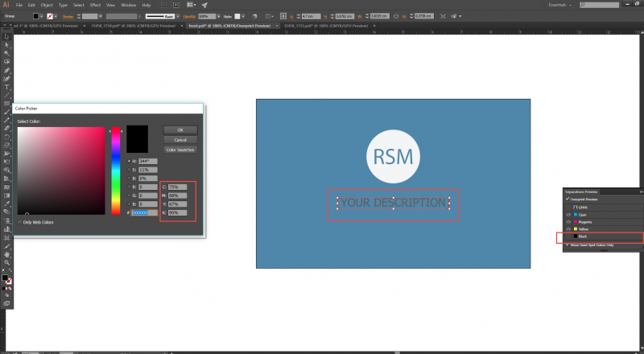Enable the Only Web Colors checkbox

(x=20, y=221)
